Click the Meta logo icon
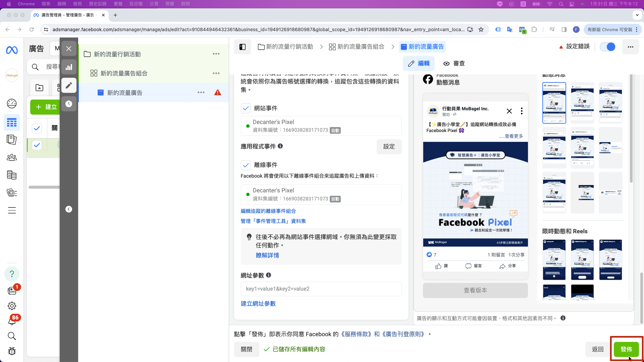 pyautogui.click(x=12, y=50)
